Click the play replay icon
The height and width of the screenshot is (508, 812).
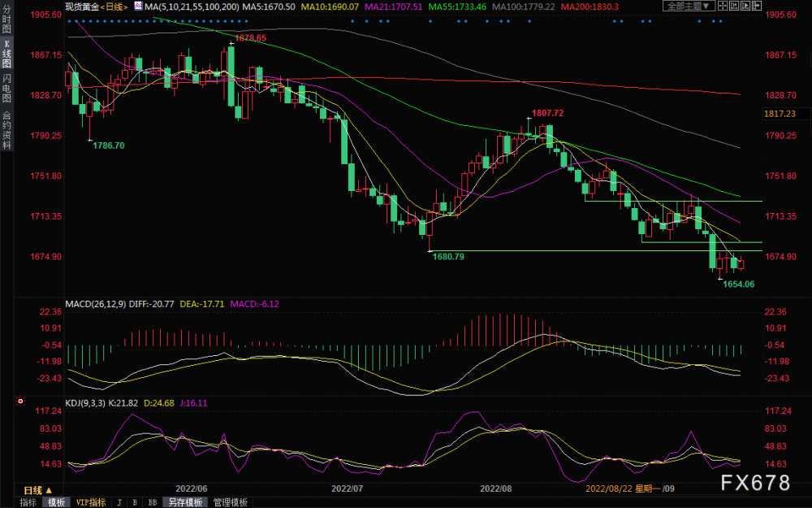[745, 6]
